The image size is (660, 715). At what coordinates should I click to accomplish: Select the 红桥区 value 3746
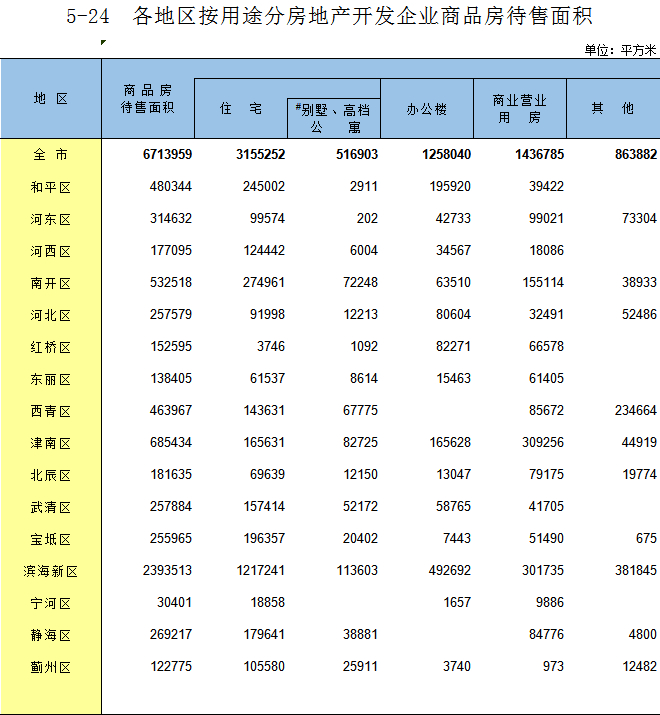click(271, 346)
